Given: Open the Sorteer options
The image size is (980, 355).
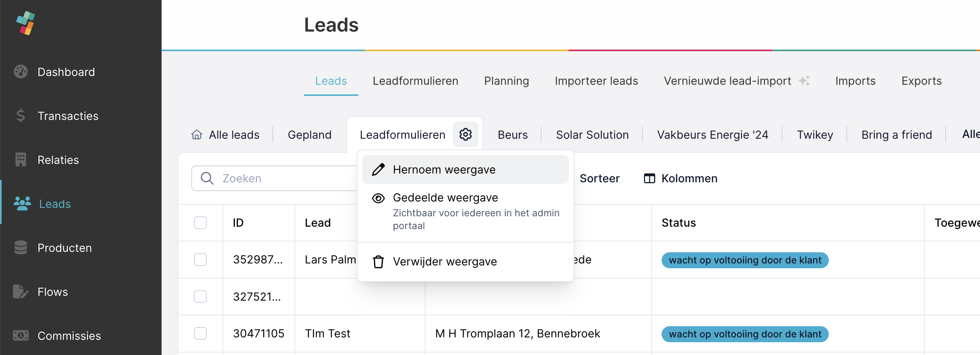Looking at the screenshot, I should pyautogui.click(x=599, y=178).
